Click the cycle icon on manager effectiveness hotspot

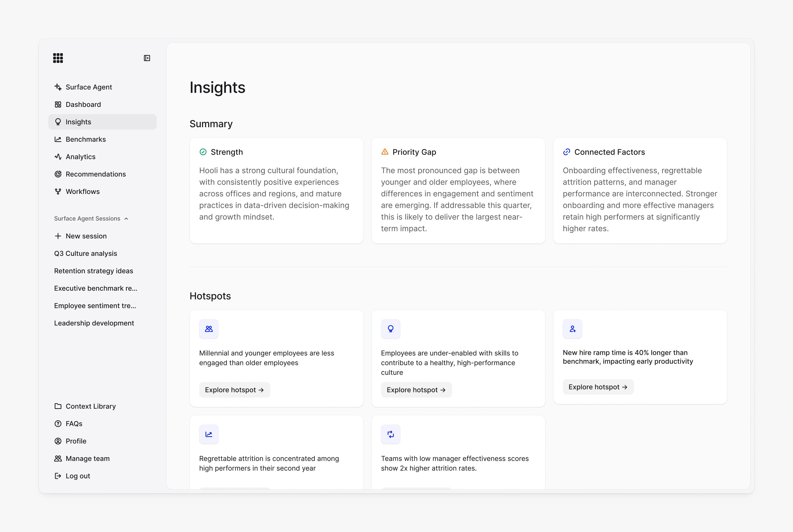391,434
